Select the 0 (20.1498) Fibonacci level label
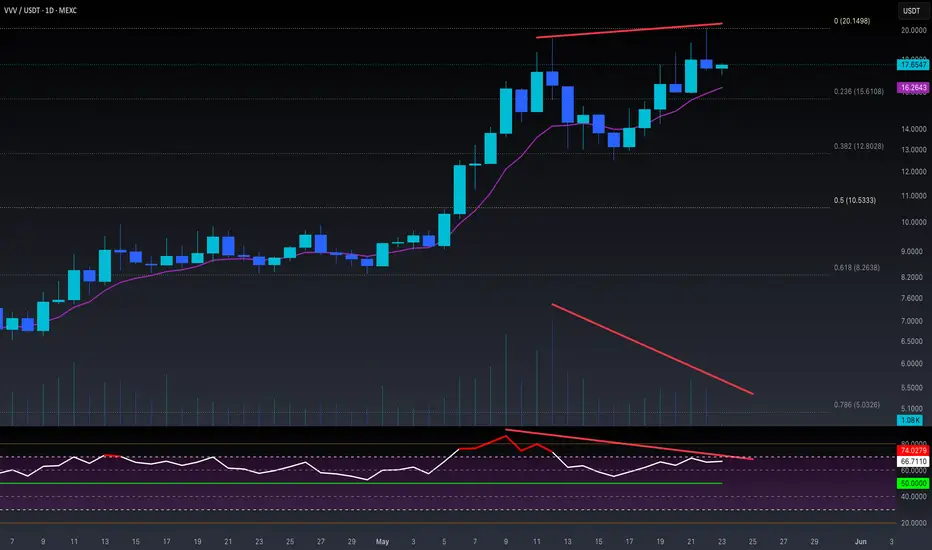 point(852,21)
